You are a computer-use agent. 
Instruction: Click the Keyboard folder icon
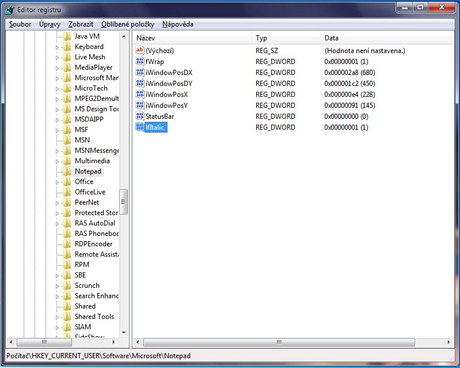[67, 47]
